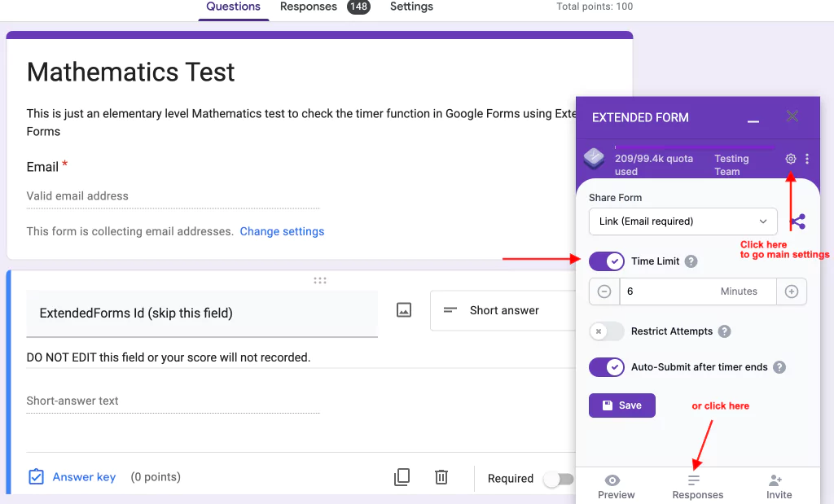This screenshot has width=834, height=504.
Task: Open Extended Forms main settings gear
Action: [x=789, y=159]
